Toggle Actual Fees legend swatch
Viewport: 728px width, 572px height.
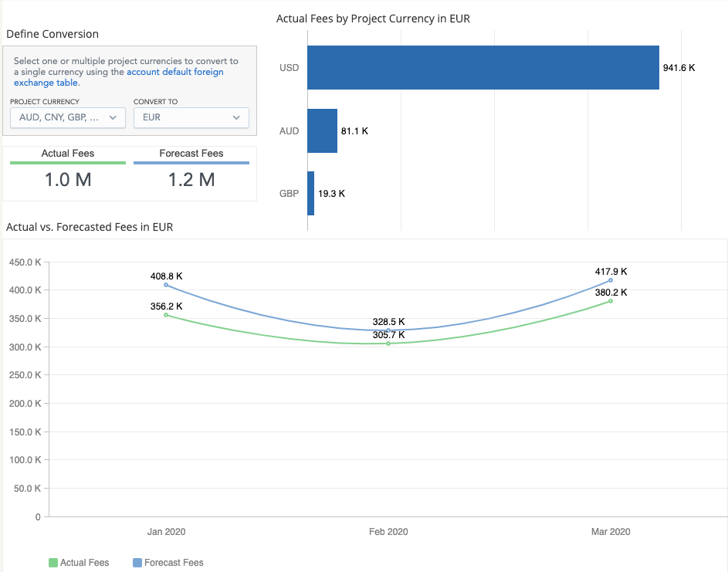pyautogui.click(x=53, y=563)
